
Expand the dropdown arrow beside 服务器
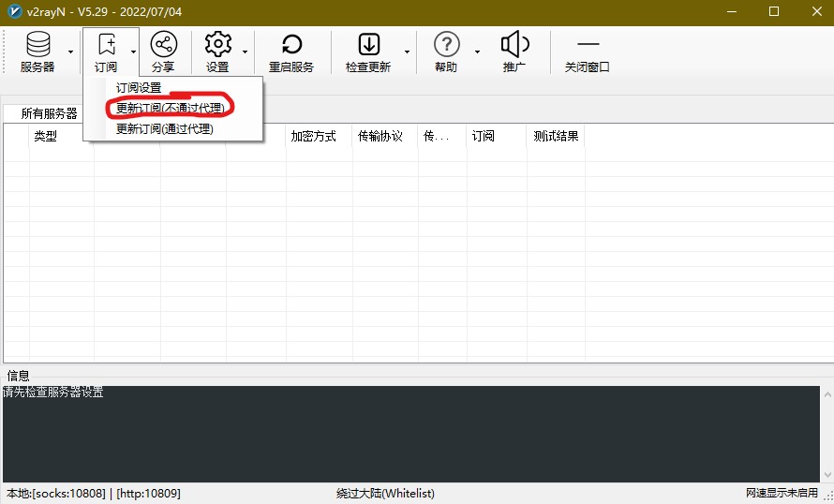coord(70,52)
